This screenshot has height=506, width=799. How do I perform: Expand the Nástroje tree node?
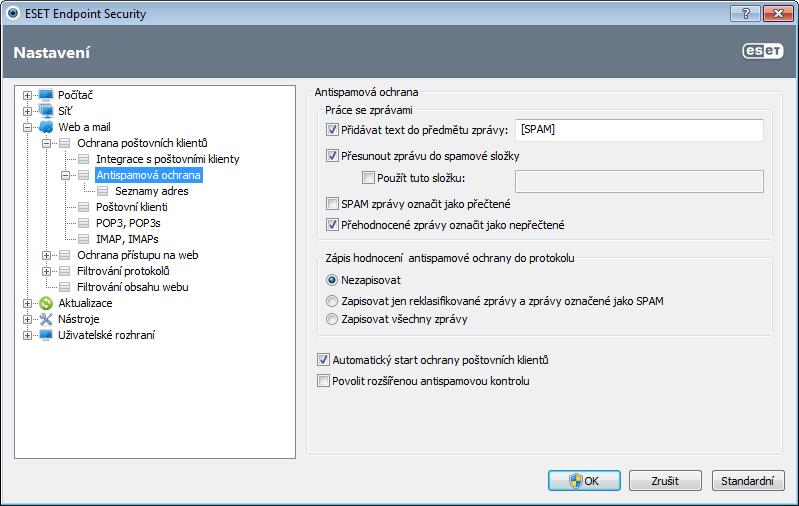click(28, 319)
